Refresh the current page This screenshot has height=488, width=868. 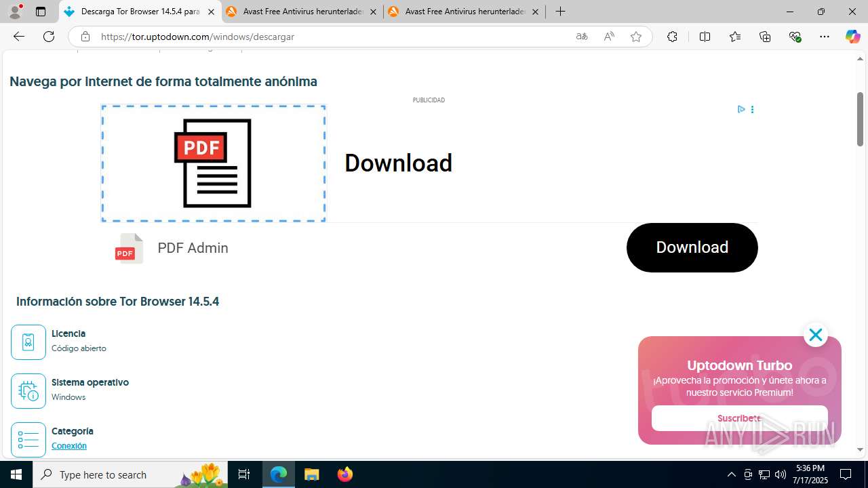tap(49, 37)
